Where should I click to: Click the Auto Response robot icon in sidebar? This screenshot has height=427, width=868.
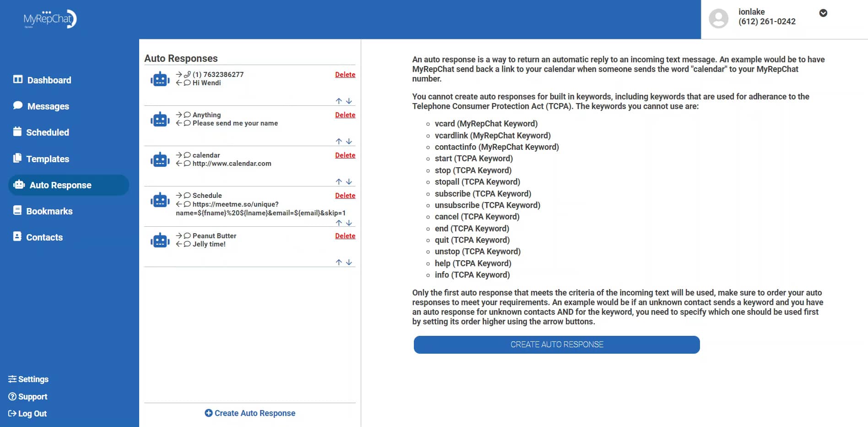click(19, 185)
